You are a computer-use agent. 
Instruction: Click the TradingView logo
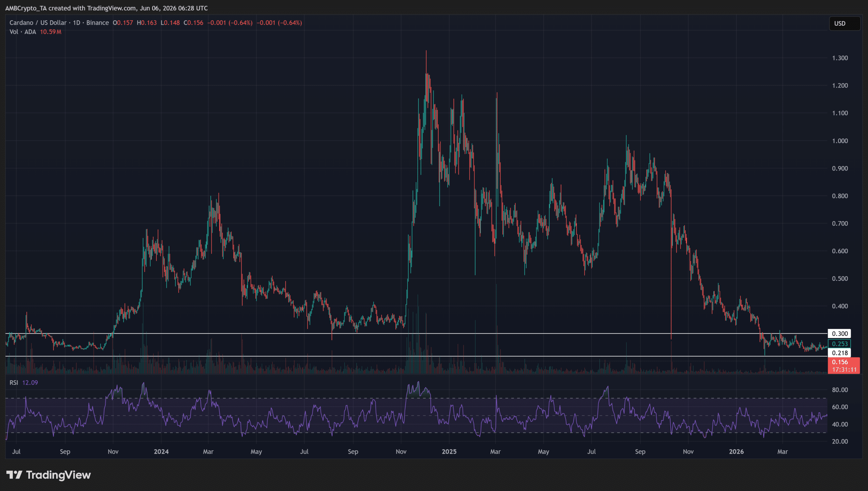[48, 475]
